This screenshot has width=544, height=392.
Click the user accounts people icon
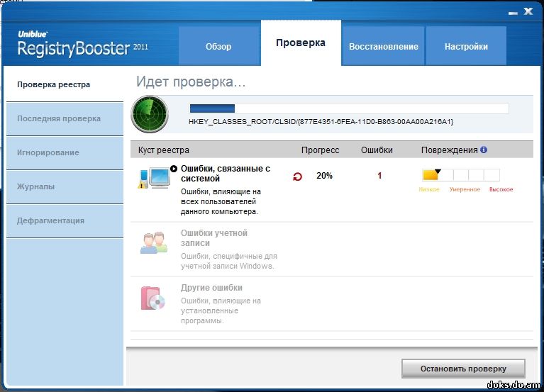154,242
